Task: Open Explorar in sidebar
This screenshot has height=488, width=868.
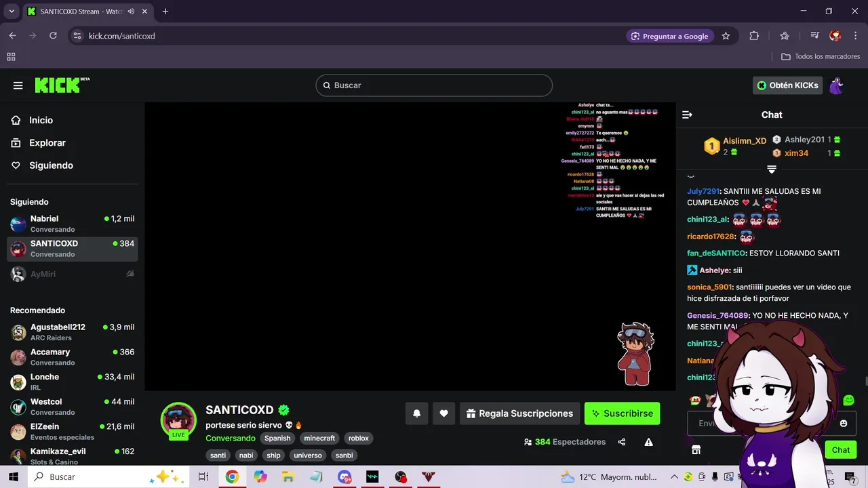Action: pos(47,143)
